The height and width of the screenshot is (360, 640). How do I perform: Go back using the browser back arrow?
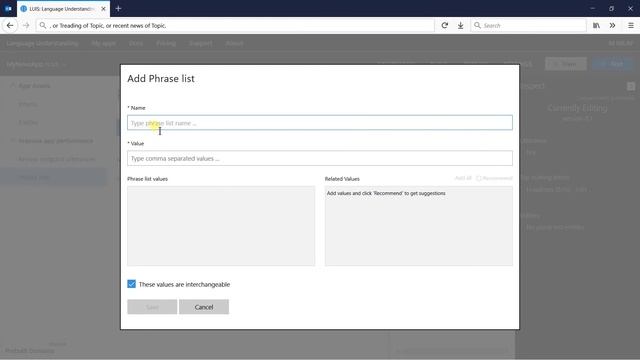(x=10, y=25)
